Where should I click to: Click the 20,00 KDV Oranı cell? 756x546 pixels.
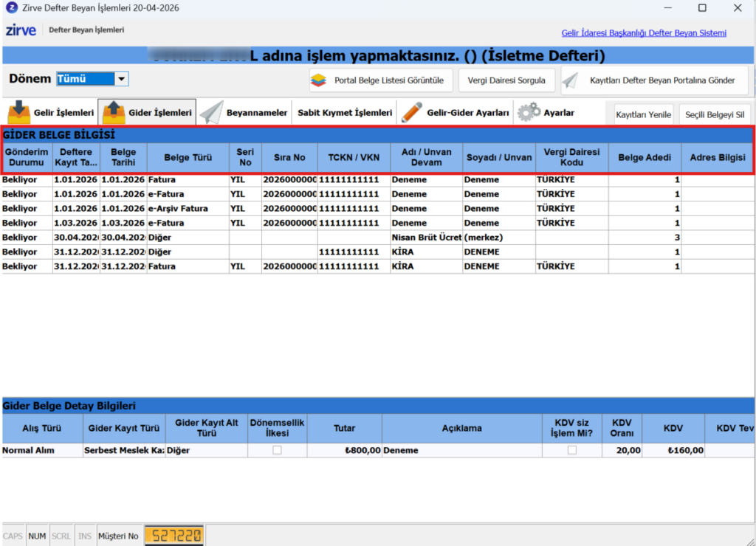[x=622, y=450]
